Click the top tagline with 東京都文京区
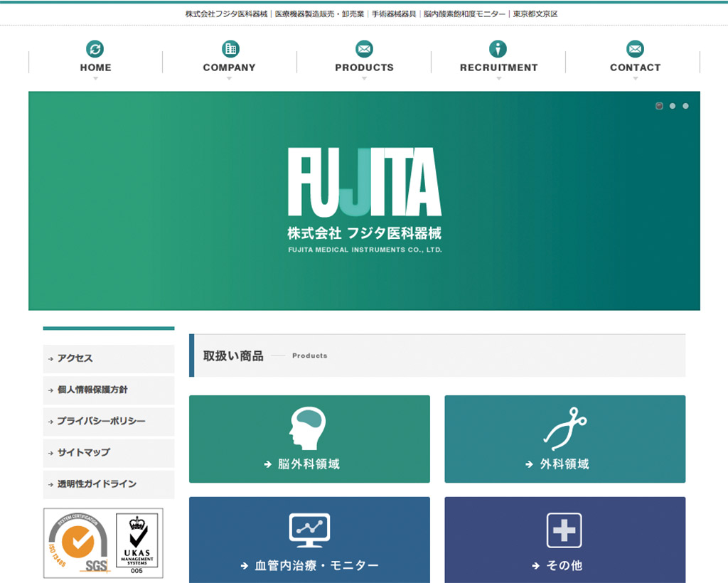728x583 pixels. tap(371, 14)
